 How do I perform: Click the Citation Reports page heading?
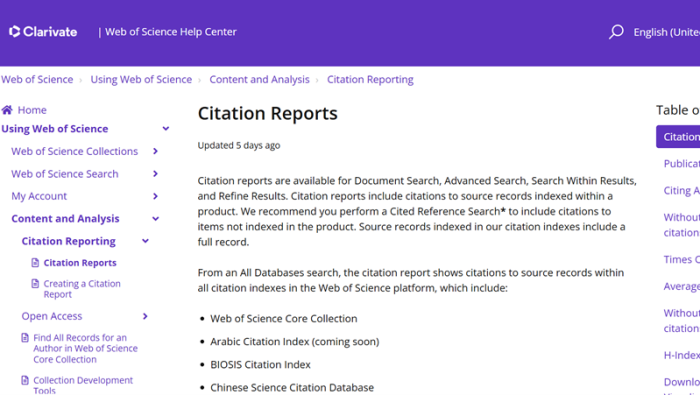coord(267,113)
